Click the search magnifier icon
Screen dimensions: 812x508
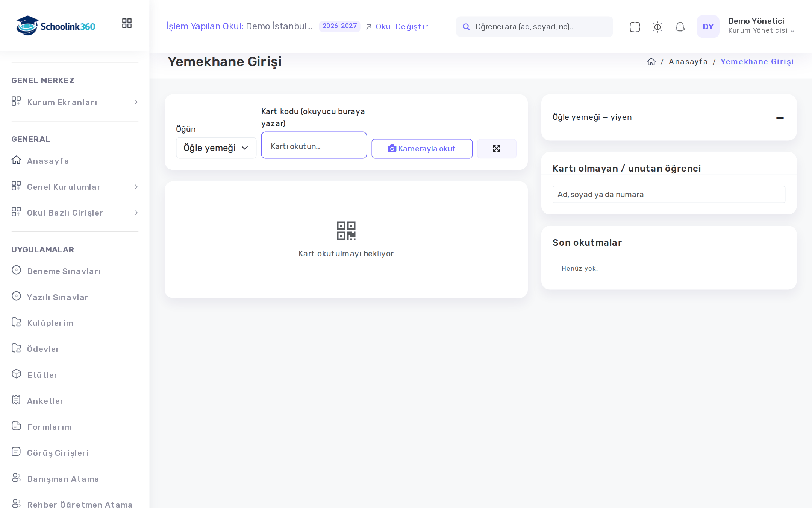click(466, 27)
